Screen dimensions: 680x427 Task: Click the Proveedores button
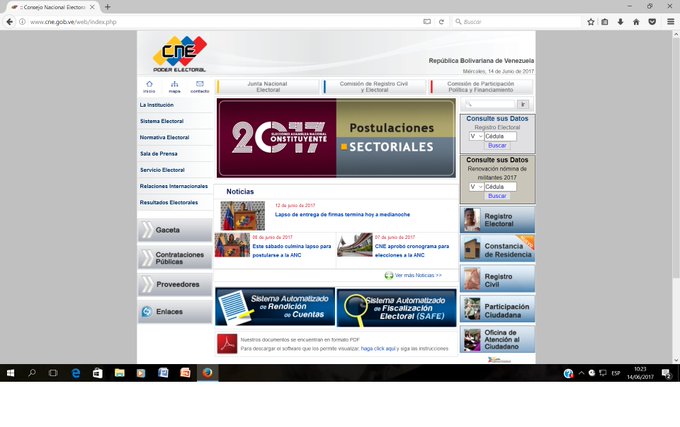(175, 284)
